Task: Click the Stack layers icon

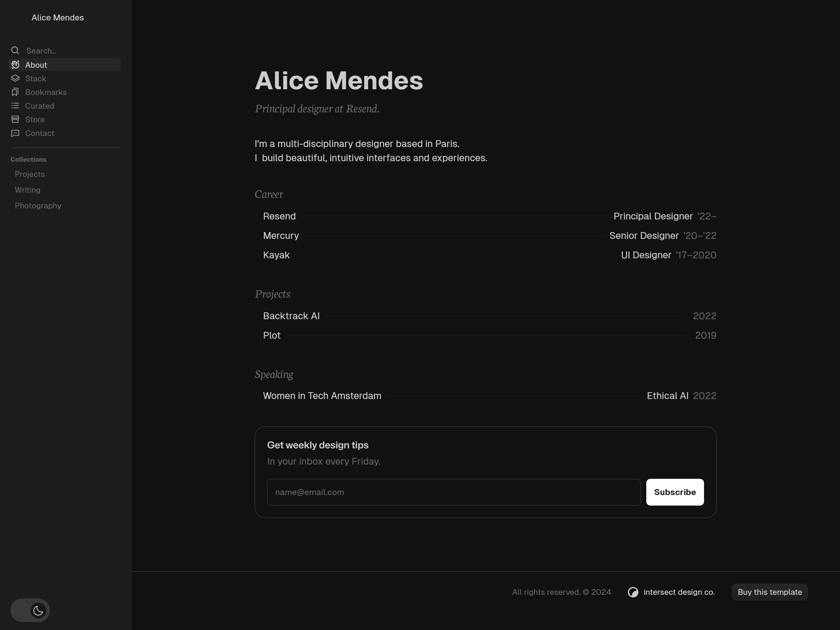Action: click(15, 78)
